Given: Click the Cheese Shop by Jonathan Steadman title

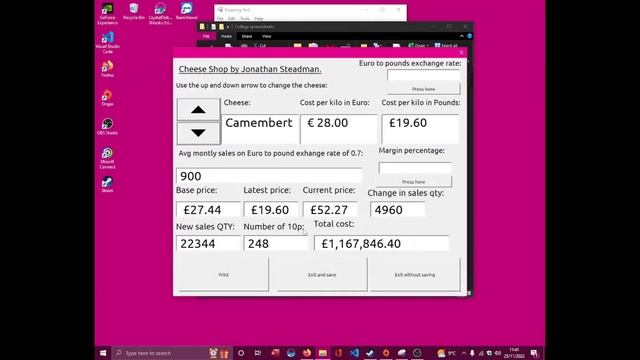Looking at the screenshot, I should click(x=250, y=69).
